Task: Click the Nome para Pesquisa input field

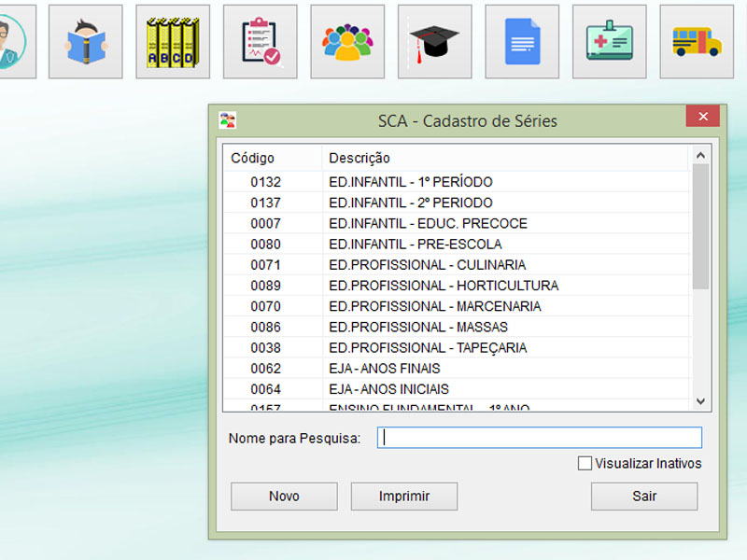Action: [539, 438]
